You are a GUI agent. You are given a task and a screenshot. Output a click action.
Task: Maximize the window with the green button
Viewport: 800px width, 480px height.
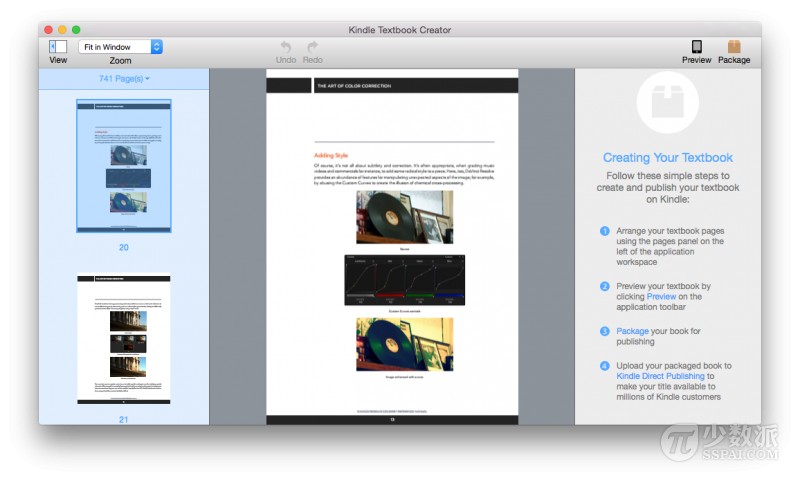click(76, 30)
